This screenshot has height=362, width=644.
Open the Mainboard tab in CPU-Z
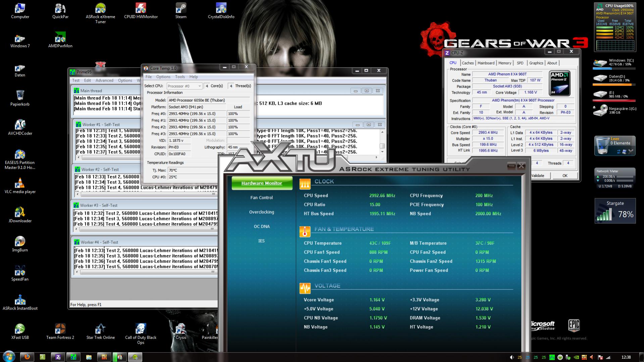(x=486, y=63)
